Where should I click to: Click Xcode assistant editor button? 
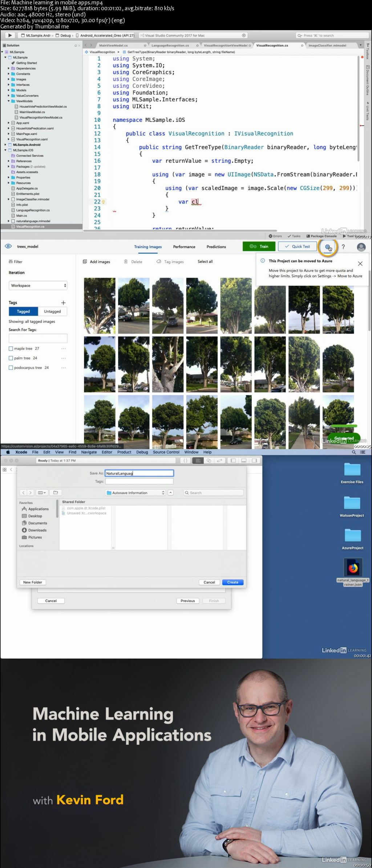point(209,460)
